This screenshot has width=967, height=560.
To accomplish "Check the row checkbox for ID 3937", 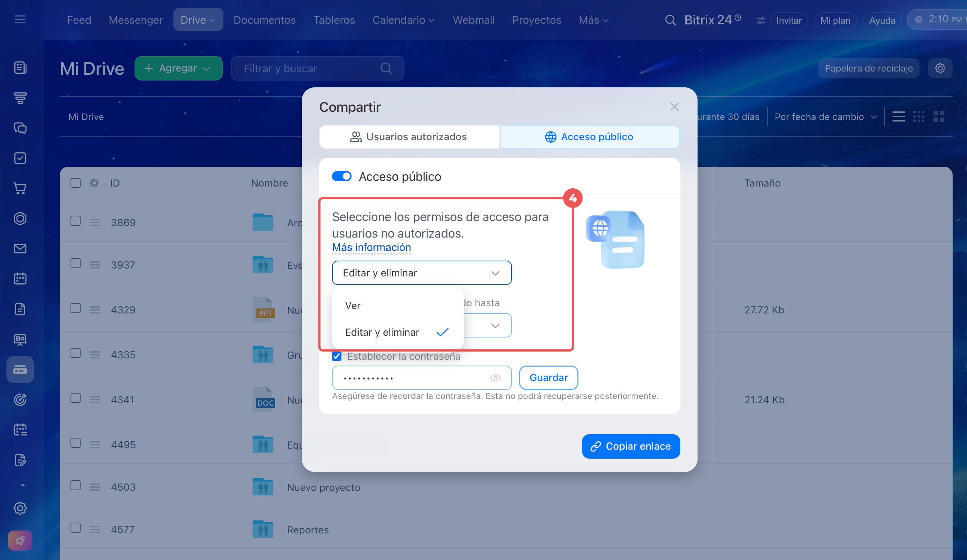I will tap(76, 263).
